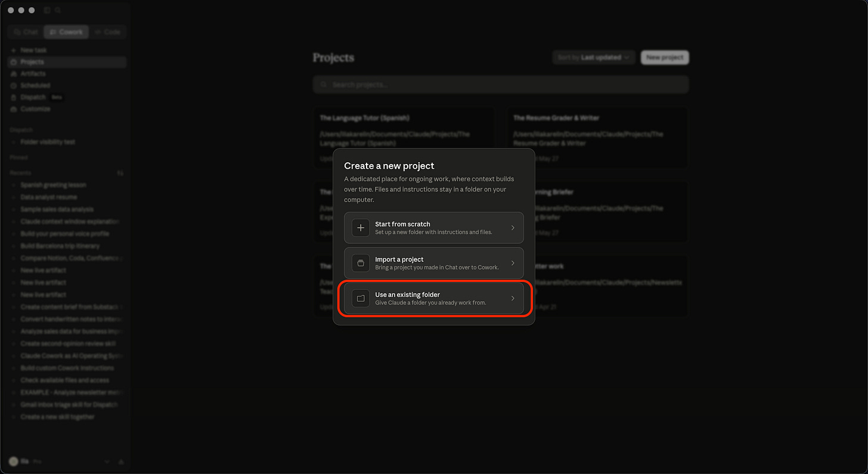Open the Spanish greeting lesson chat
Viewport: 868px width, 474px height.
coord(67,185)
